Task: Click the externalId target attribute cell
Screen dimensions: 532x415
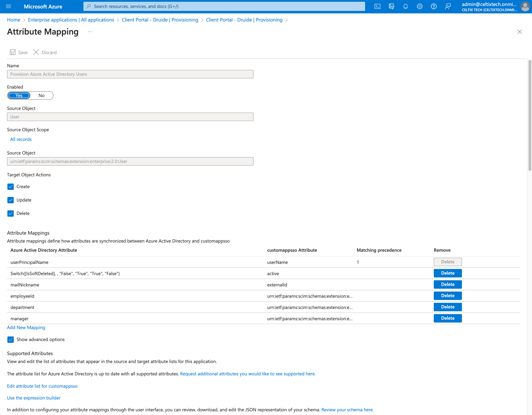Action: tap(277, 285)
